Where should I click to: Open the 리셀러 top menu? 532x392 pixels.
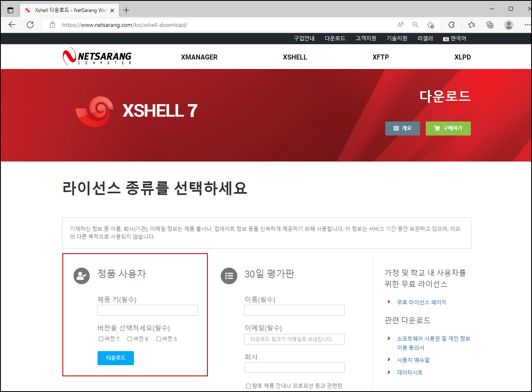pos(425,38)
